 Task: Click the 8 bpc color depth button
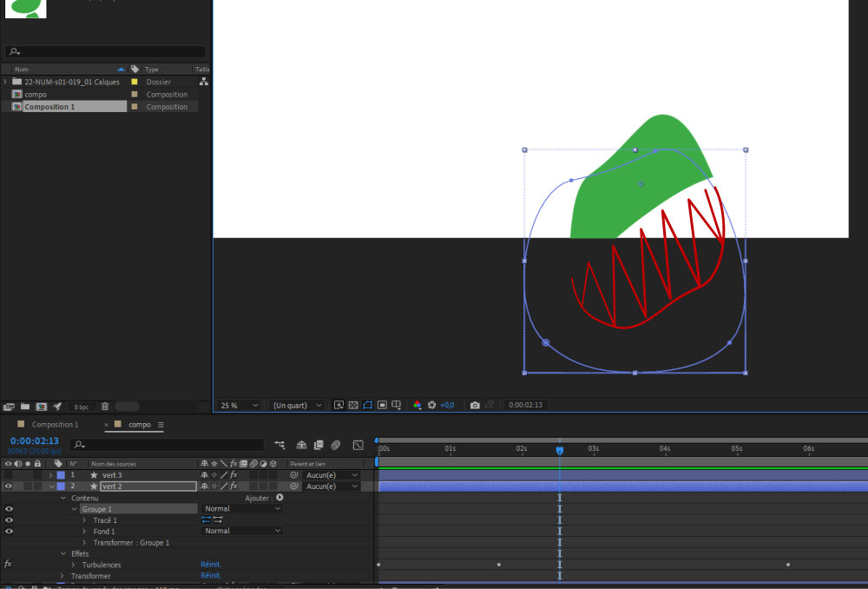click(81, 407)
